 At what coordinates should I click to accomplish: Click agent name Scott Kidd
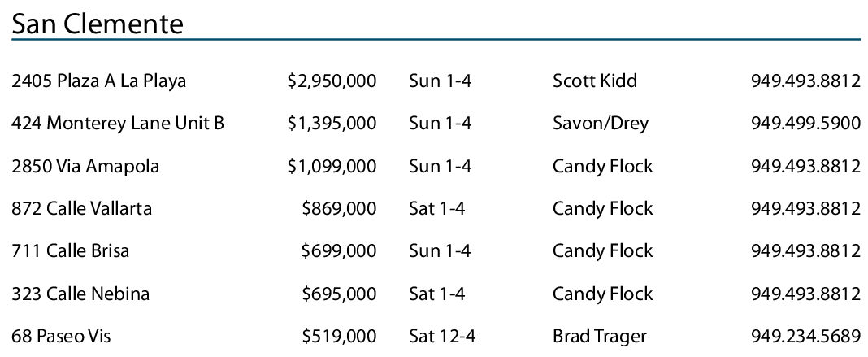click(595, 81)
